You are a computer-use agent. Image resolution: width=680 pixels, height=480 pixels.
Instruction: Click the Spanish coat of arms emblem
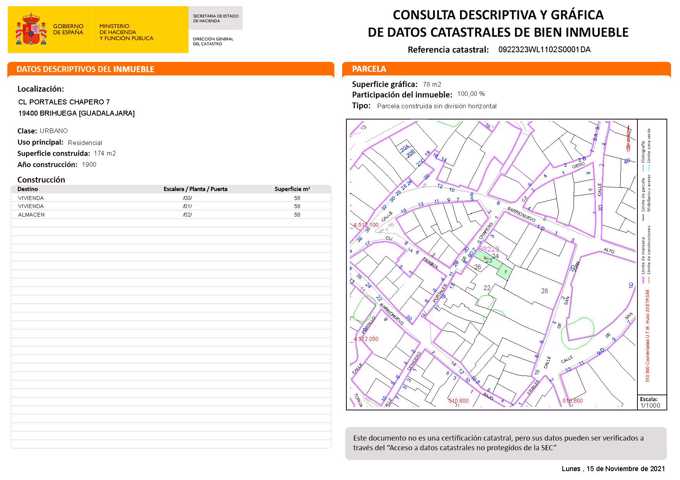click(x=31, y=30)
